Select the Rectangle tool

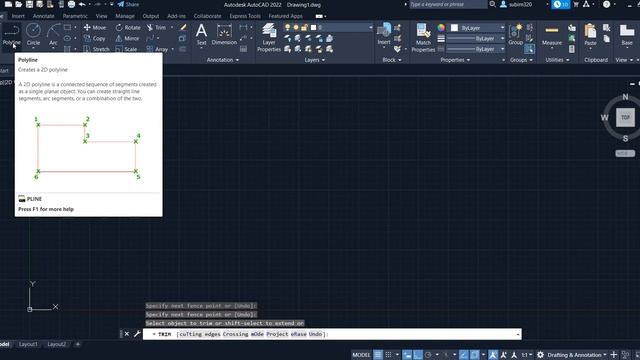tap(67, 27)
